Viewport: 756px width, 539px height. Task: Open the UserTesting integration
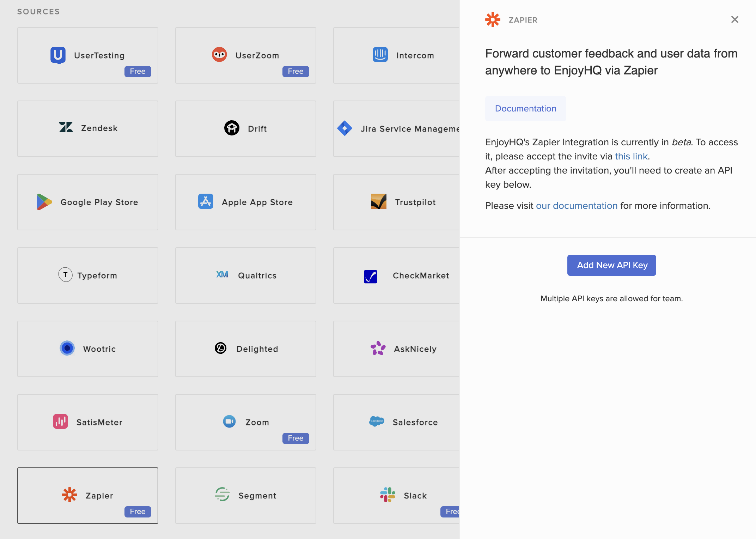(x=87, y=55)
